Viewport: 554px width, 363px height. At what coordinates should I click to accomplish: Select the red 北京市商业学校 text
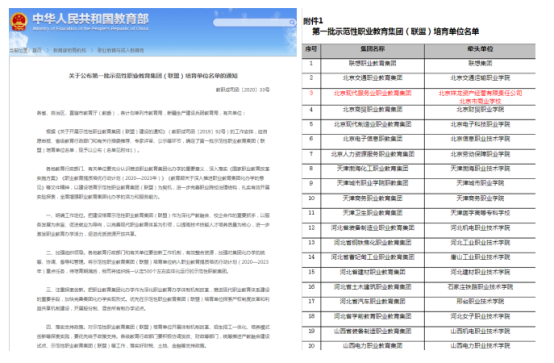[480, 101]
